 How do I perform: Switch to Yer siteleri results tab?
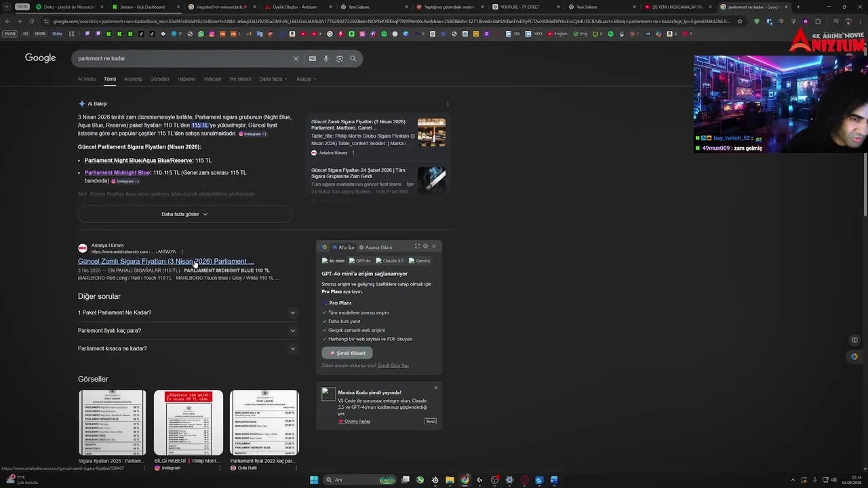tap(240, 79)
